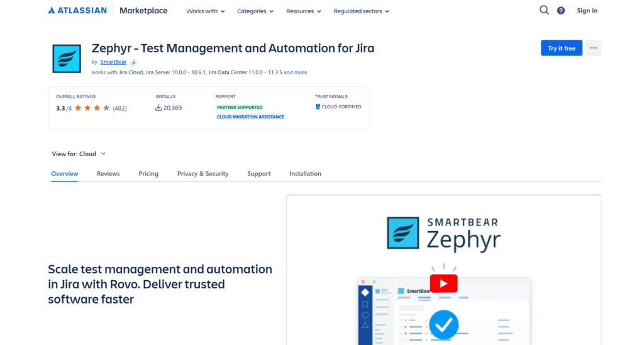The width and height of the screenshot is (644, 345).
Task: Switch to the Pricing tab
Action: (148, 174)
